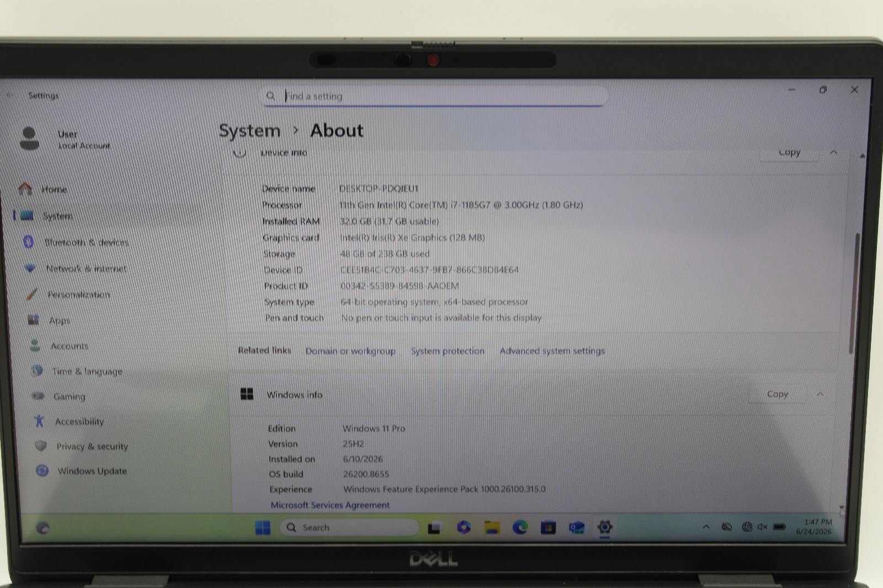Open File Explorer from the taskbar
The image size is (883, 588).
click(x=492, y=527)
